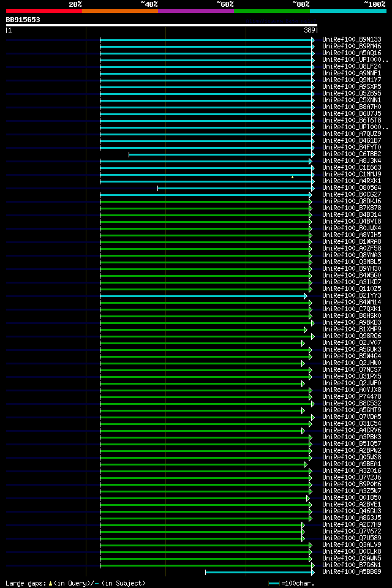The height and width of the screenshot is (588, 392).
Task: Open hit UniRef100_B9RM46
Action: point(352,46)
